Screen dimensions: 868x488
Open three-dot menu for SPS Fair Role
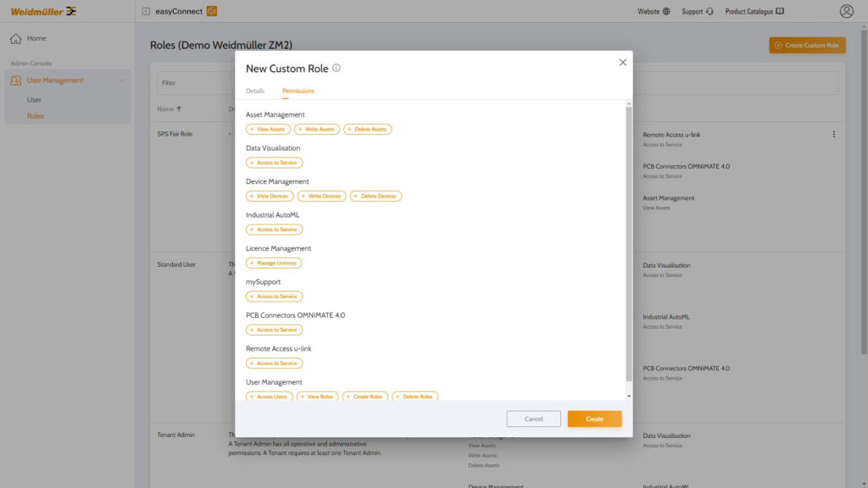[x=833, y=135]
